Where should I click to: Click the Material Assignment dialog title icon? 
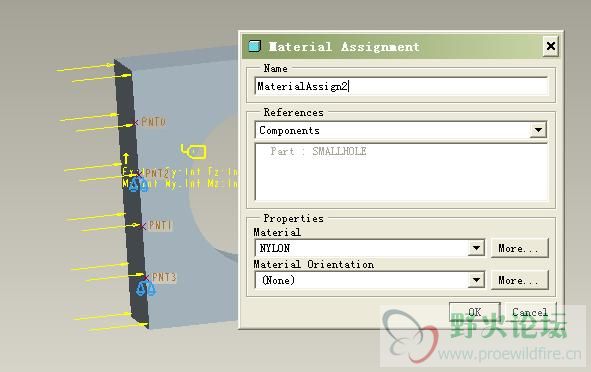tap(255, 46)
